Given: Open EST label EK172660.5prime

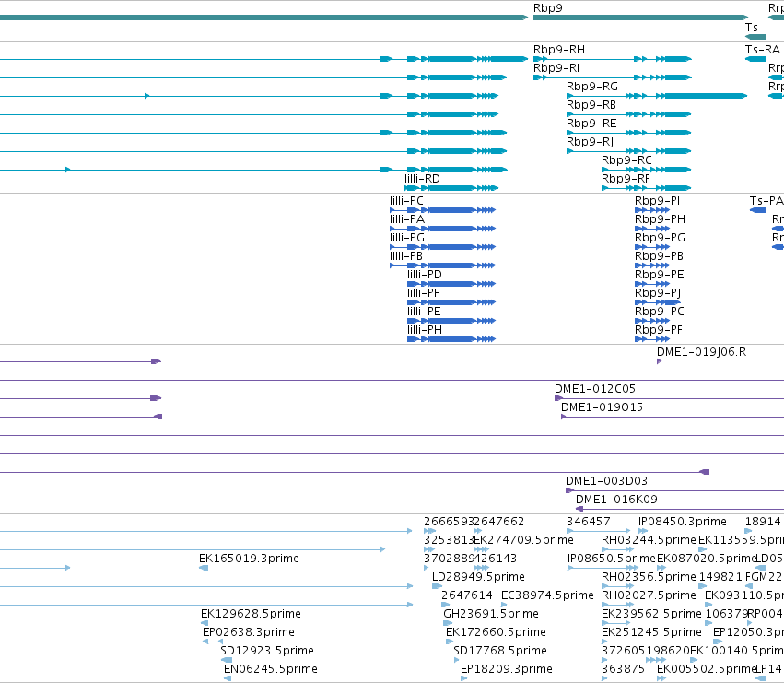Looking at the screenshot, I should click(x=496, y=632).
